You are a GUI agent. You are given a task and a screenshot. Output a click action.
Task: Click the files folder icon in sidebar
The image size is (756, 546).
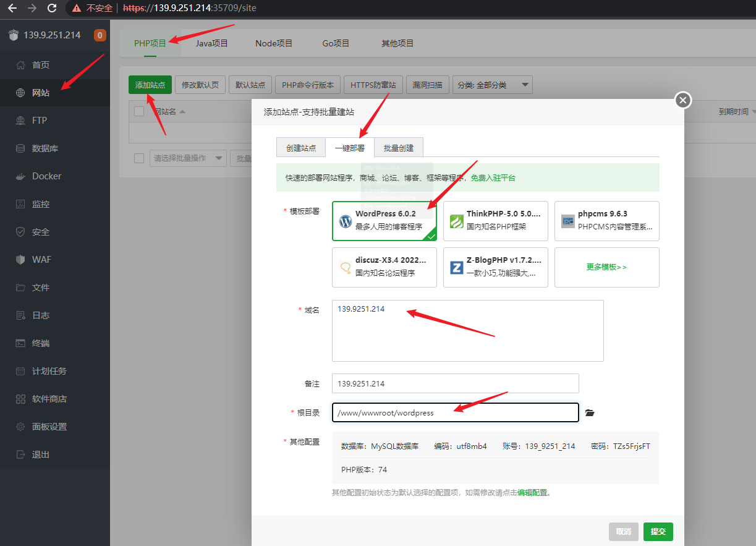click(20, 288)
